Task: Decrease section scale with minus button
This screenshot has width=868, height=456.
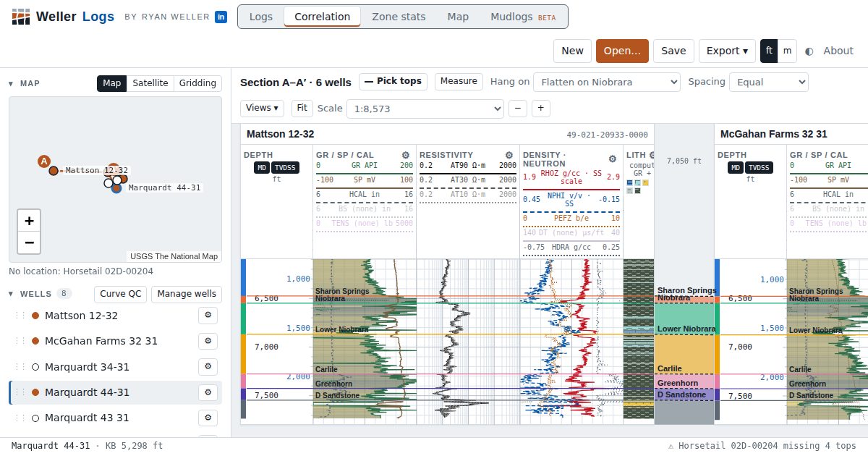Action: (x=518, y=109)
